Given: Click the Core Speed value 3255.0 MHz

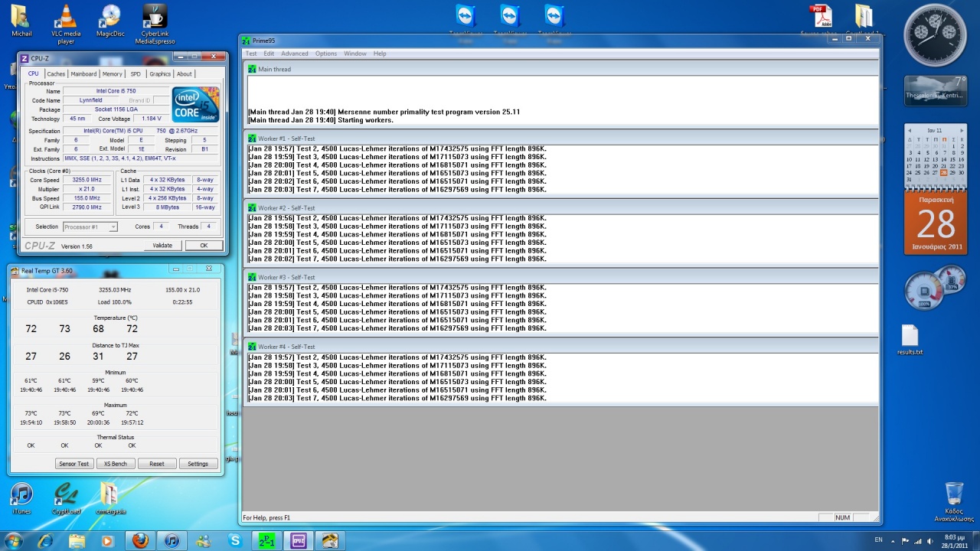Looking at the screenshot, I should [87, 180].
